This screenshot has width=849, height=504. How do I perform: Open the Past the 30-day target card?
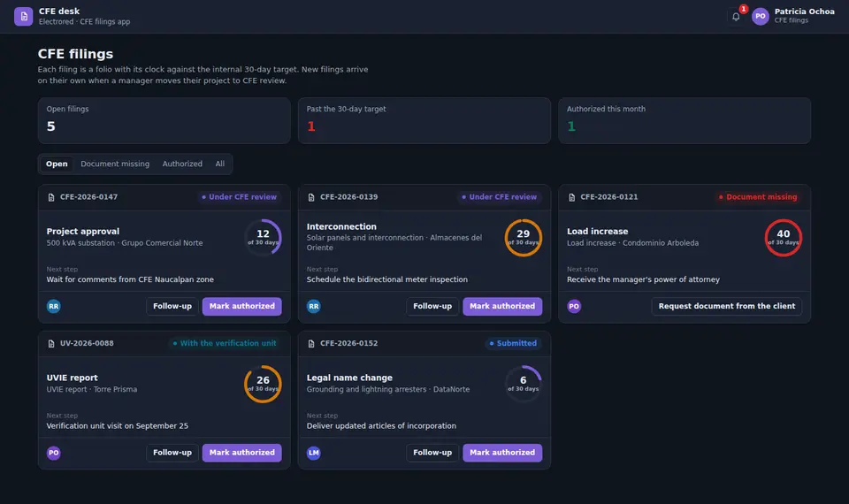(x=424, y=121)
